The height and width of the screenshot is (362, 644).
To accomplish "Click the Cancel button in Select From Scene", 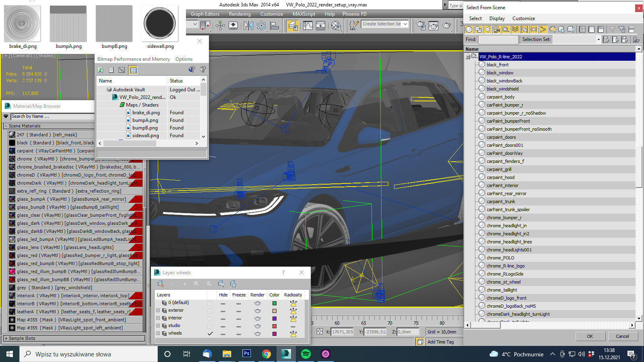I will click(622, 336).
